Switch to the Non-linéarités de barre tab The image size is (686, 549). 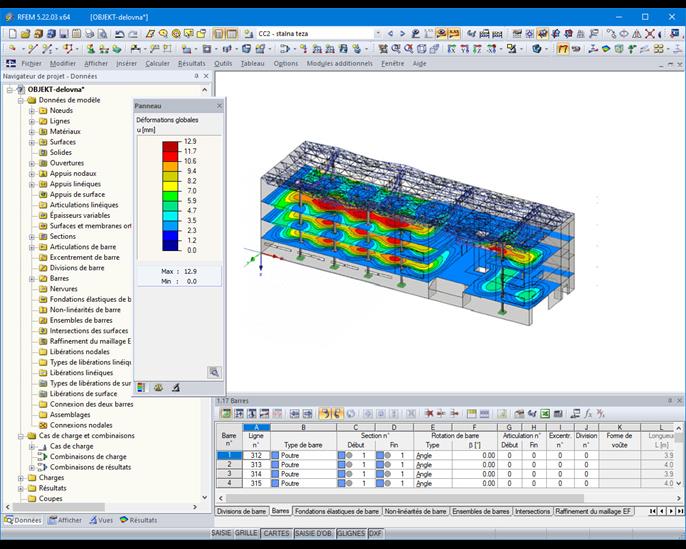tap(415, 511)
